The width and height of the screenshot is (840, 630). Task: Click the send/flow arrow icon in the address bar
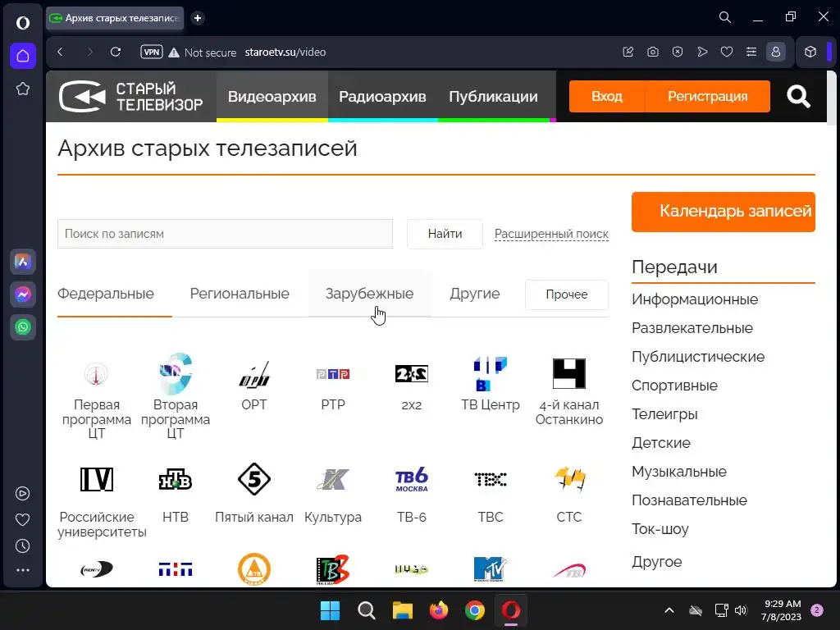pyautogui.click(x=702, y=52)
